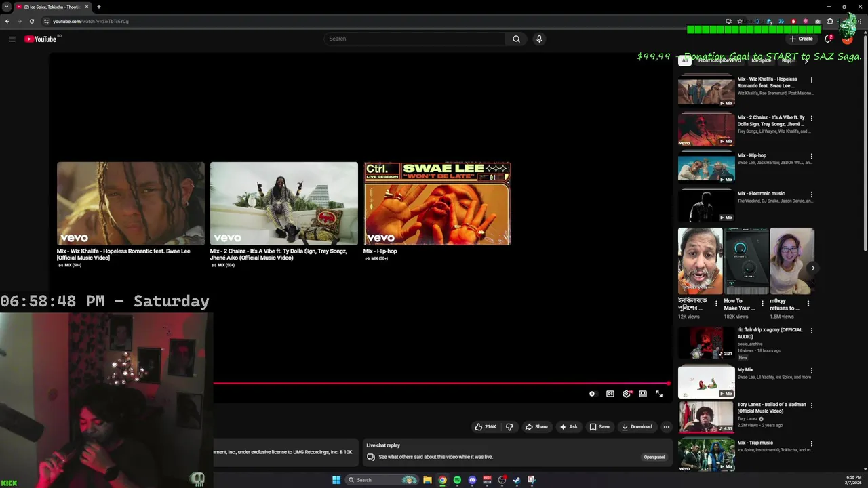The image size is (868, 488).
Task: Click Create button in header
Action: pyautogui.click(x=801, y=39)
